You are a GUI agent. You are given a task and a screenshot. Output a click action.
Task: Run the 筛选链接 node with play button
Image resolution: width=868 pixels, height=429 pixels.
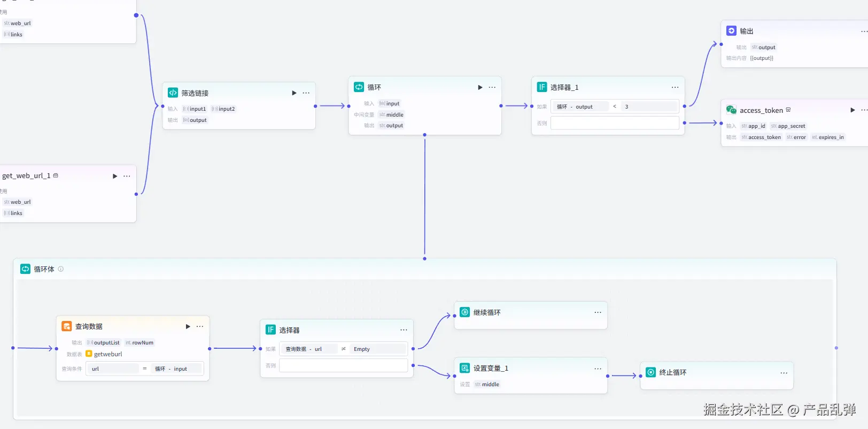[x=294, y=93]
